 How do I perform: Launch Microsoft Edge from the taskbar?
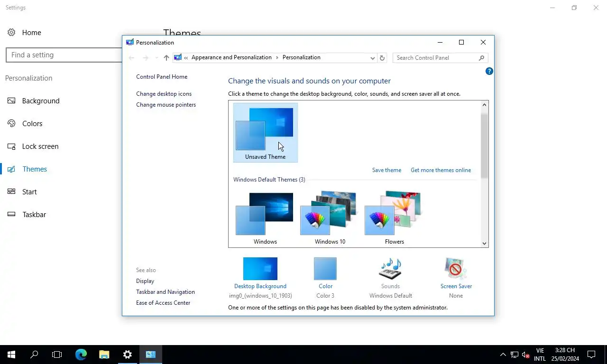[81, 355]
